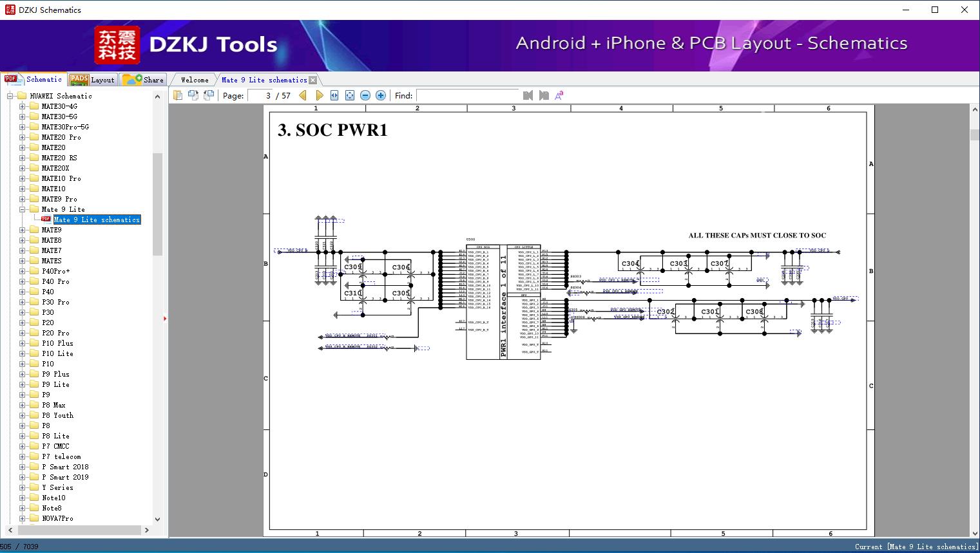Select the MATE30Pro-5G tree item
Screen dimensions: 980x553
pos(65,127)
